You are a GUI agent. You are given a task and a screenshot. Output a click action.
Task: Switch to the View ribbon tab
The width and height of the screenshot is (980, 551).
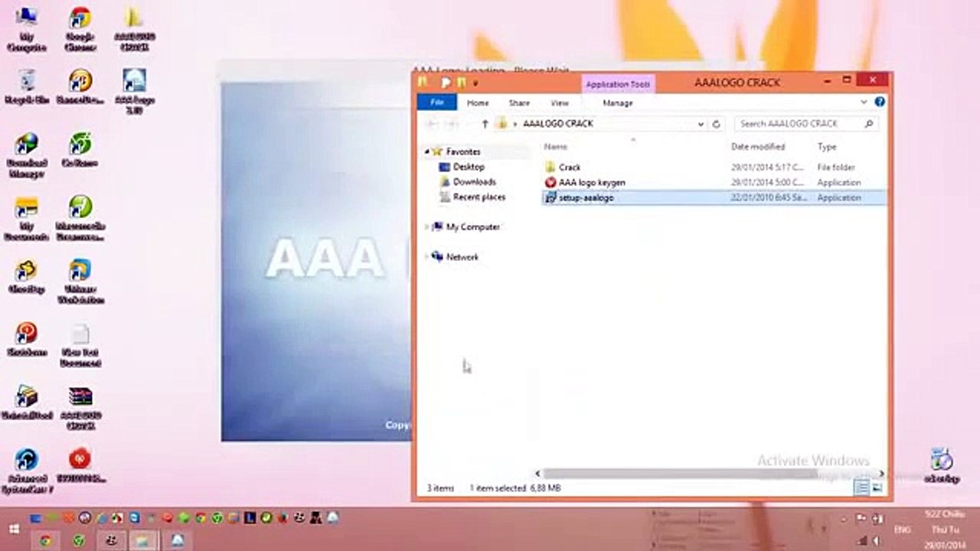(560, 103)
